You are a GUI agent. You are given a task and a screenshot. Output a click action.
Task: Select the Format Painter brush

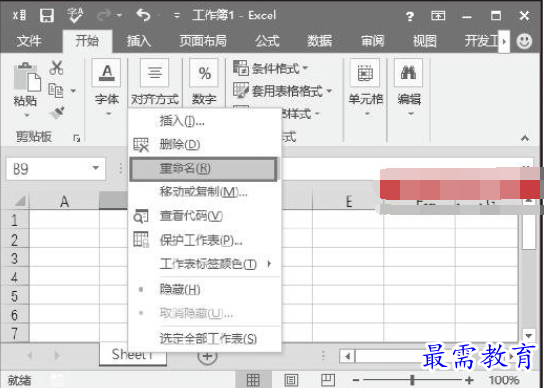[x=57, y=112]
